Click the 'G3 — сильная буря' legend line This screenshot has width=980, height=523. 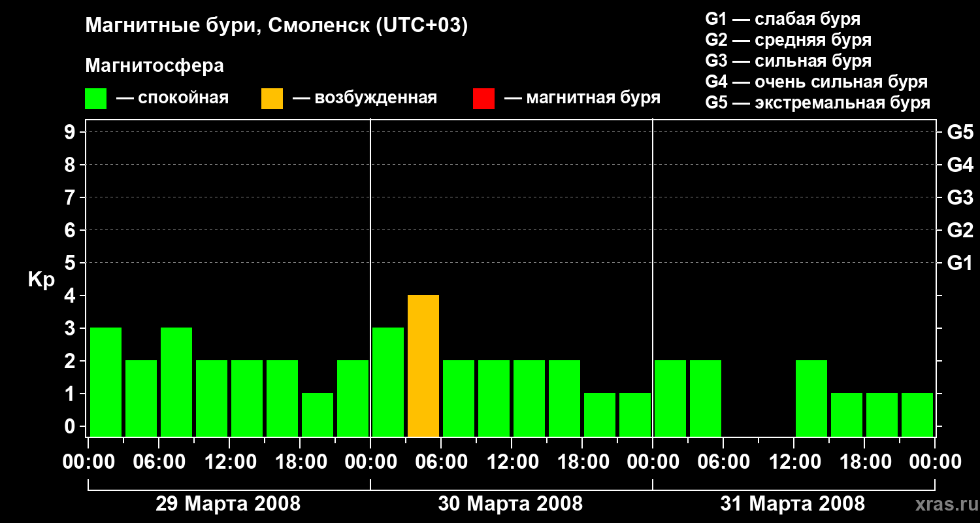point(788,61)
